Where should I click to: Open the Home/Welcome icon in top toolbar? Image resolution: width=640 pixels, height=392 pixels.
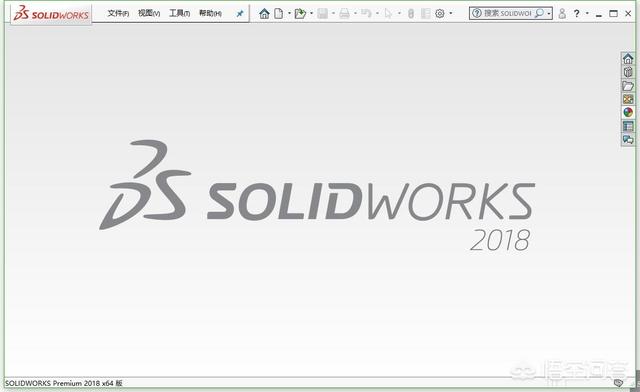point(264,13)
